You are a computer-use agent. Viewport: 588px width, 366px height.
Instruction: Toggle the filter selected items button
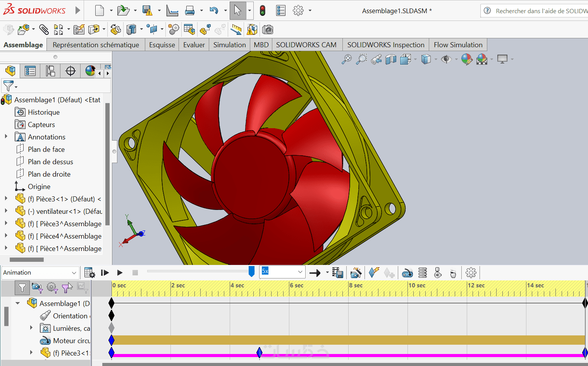point(67,287)
